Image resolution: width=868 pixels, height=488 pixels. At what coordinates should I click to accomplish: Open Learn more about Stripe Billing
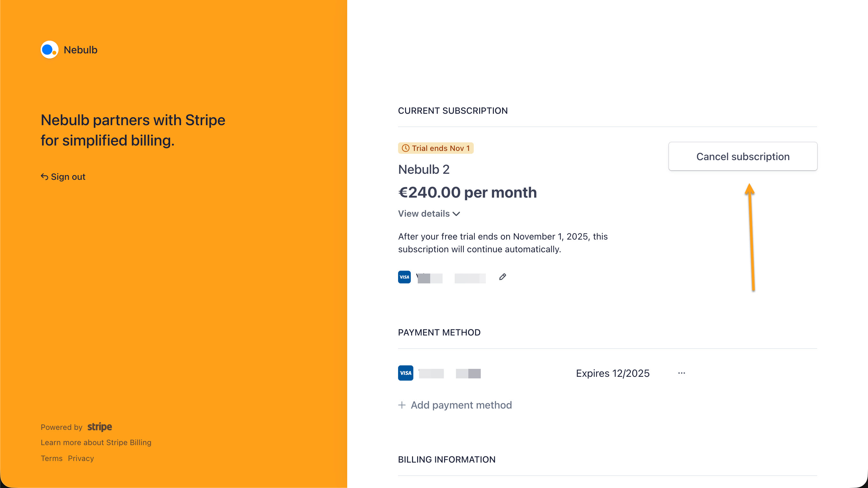(x=96, y=442)
